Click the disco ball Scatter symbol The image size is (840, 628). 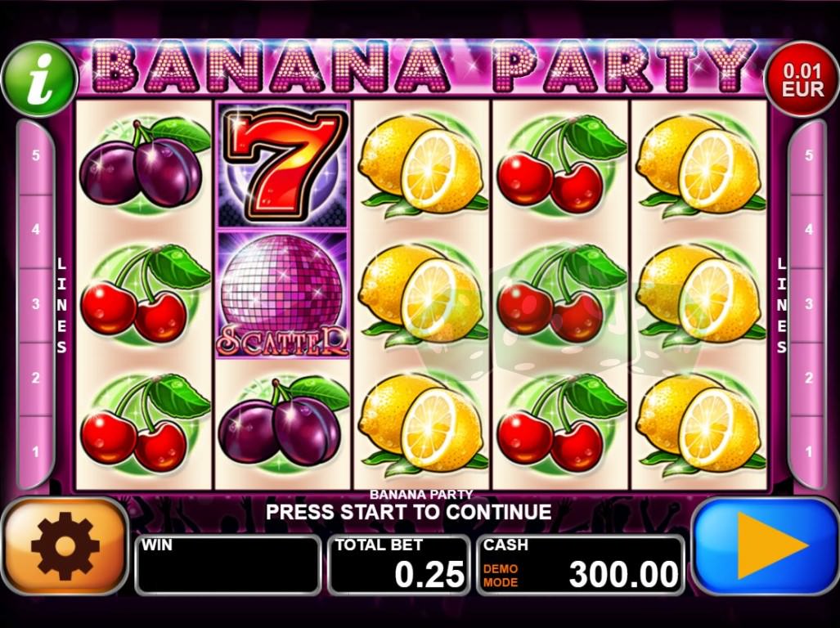(282, 294)
